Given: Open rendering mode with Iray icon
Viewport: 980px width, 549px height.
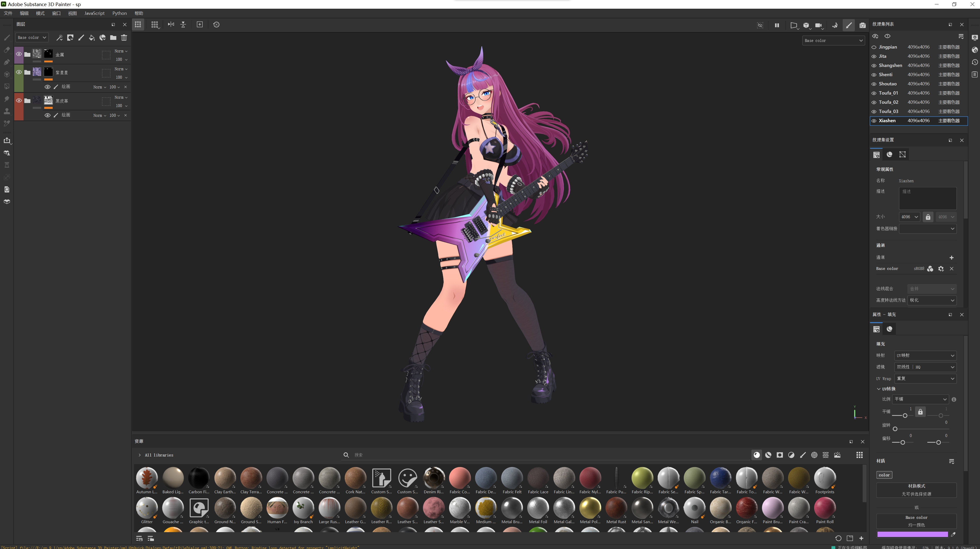Looking at the screenshot, I should pyautogui.click(x=835, y=25).
